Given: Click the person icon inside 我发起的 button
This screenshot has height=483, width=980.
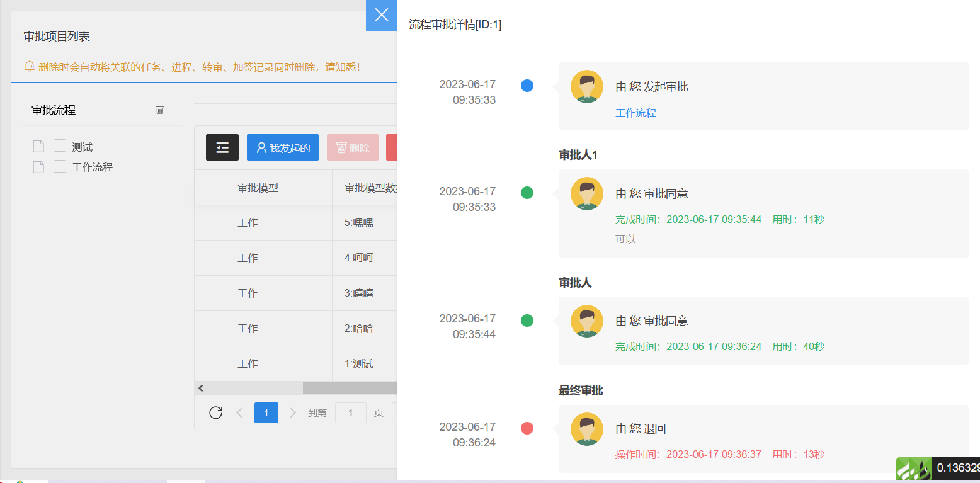Looking at the screenshot, I should (262, 147).
